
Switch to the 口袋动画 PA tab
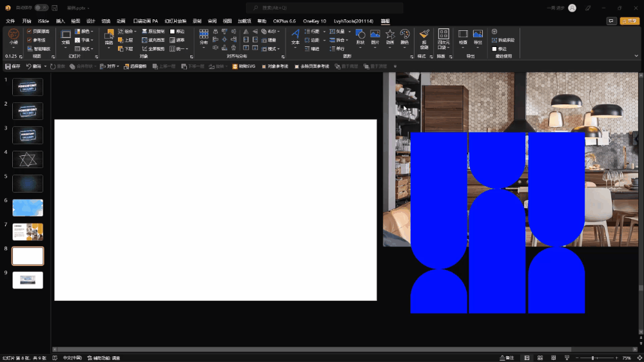tap(146, 21)
